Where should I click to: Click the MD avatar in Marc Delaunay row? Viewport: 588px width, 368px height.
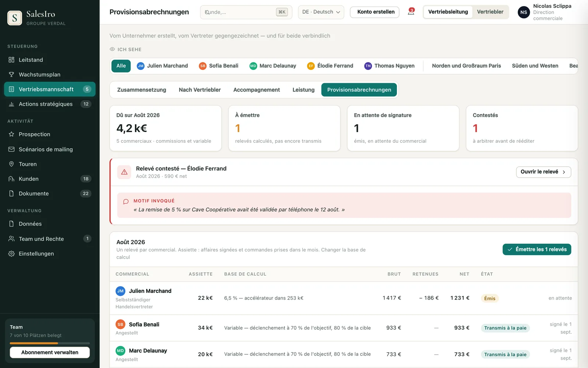point(121,351)
